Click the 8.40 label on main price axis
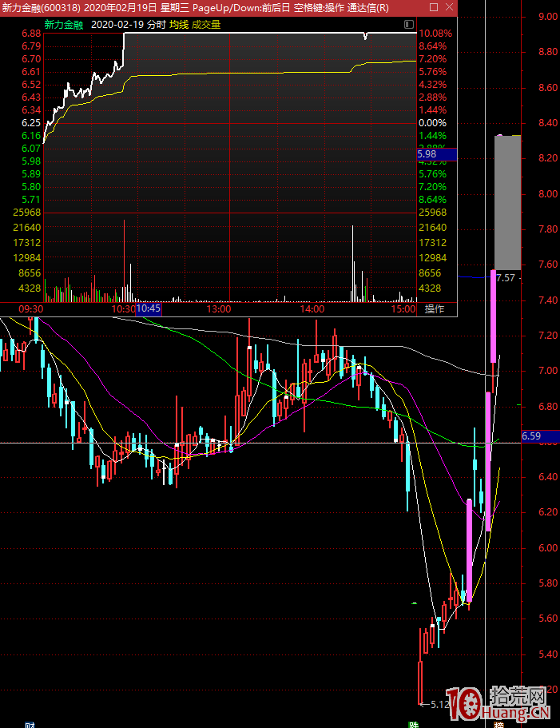 548,123
